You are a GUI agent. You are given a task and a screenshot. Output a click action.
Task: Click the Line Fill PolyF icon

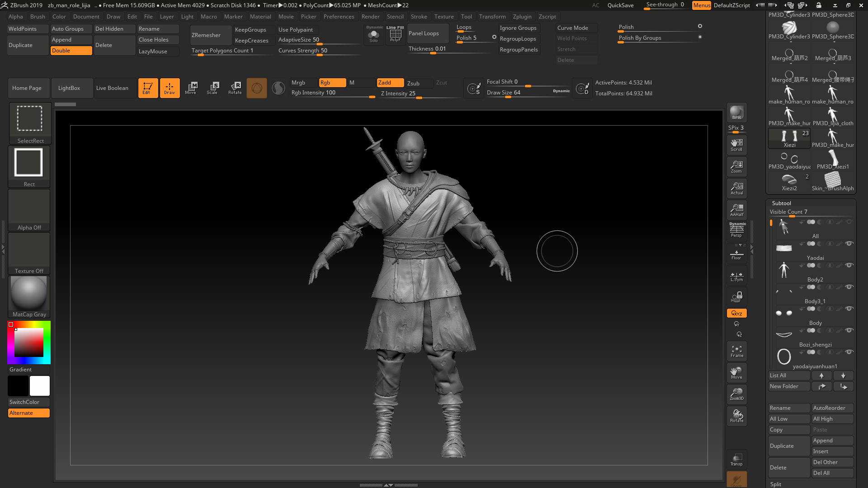(x=395, y=34)
